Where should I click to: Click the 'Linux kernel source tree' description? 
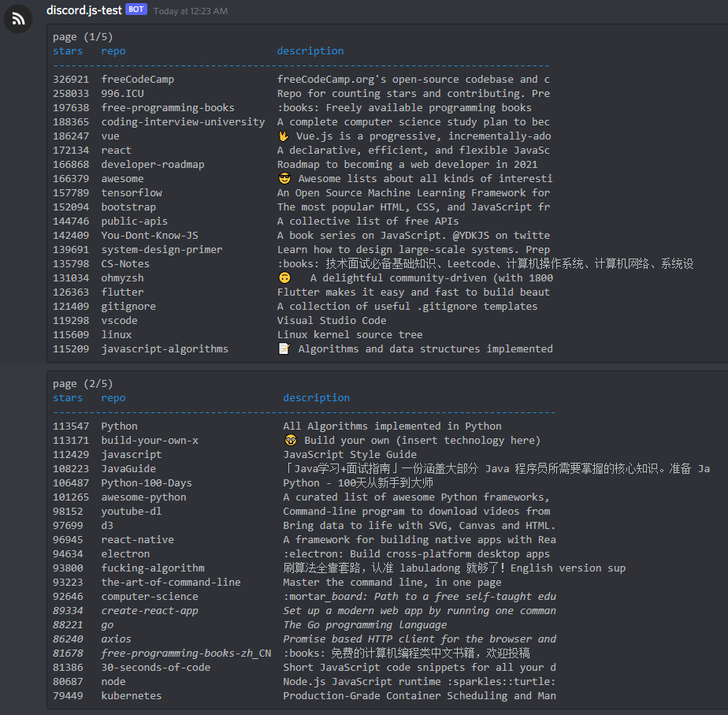350,335
